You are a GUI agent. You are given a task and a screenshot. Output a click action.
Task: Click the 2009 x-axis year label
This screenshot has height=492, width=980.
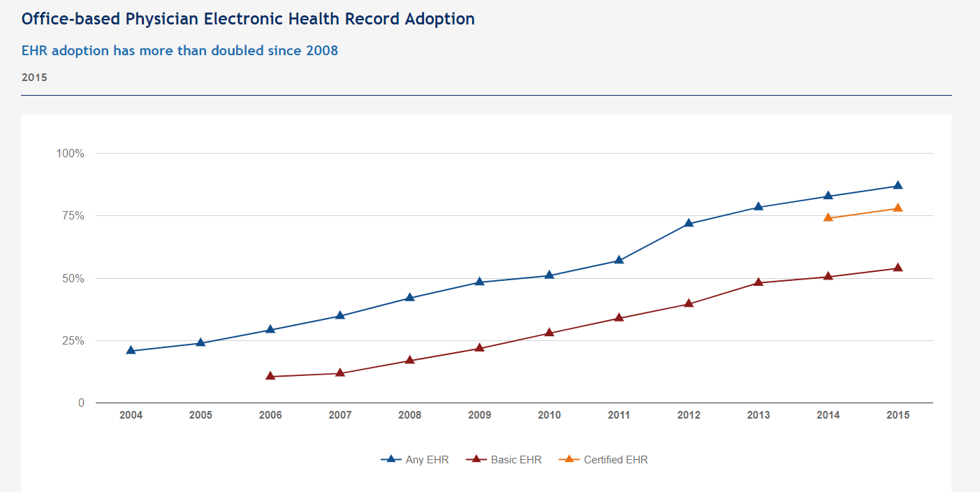[479, 415]
